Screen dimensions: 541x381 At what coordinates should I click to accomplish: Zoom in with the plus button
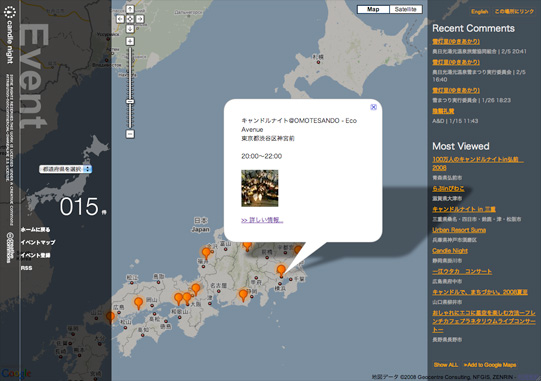click(130, 41)
